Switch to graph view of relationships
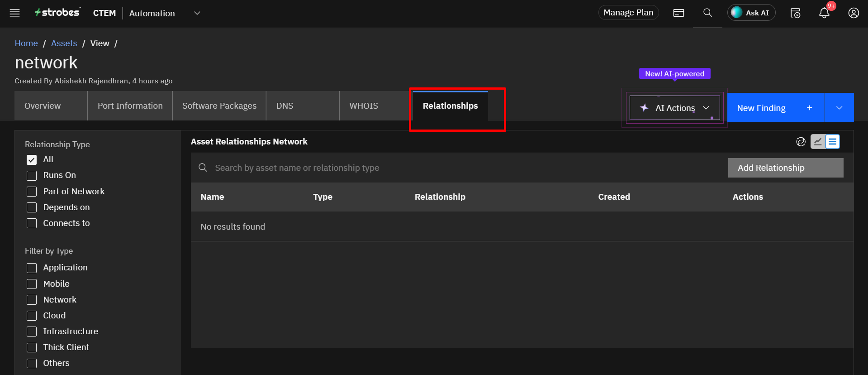This screenshot has width=868, height=375. click(x=818, y=142)
